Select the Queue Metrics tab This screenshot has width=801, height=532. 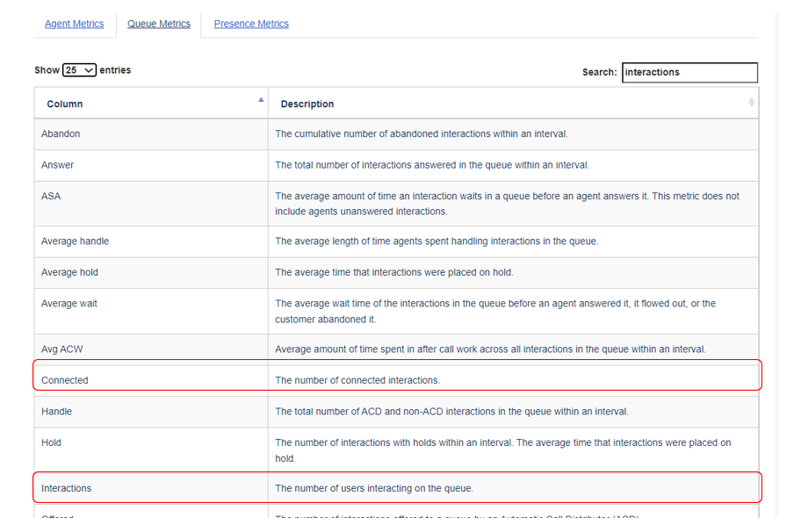[158, 24]
